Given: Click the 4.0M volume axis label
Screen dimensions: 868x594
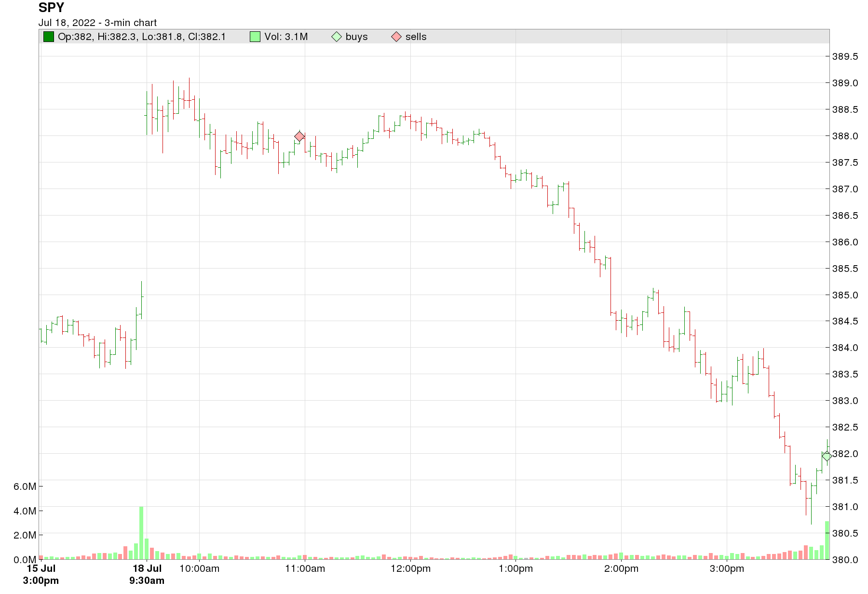Looking at the screenshot, I should pos(25,511).
